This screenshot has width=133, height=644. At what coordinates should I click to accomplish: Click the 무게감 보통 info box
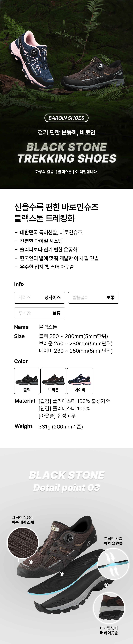pyautogui.click(x=39, y=313)
